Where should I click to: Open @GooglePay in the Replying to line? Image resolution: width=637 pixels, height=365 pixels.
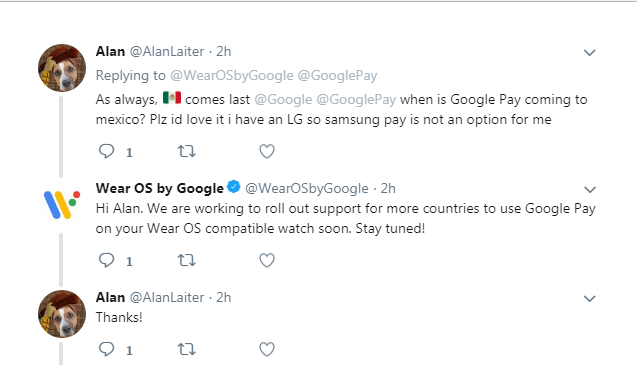coord(338,76)
